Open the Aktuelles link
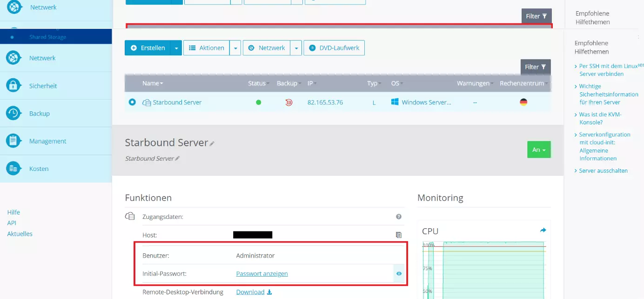This screenshot has width=644, height=299. coord(20,234)
